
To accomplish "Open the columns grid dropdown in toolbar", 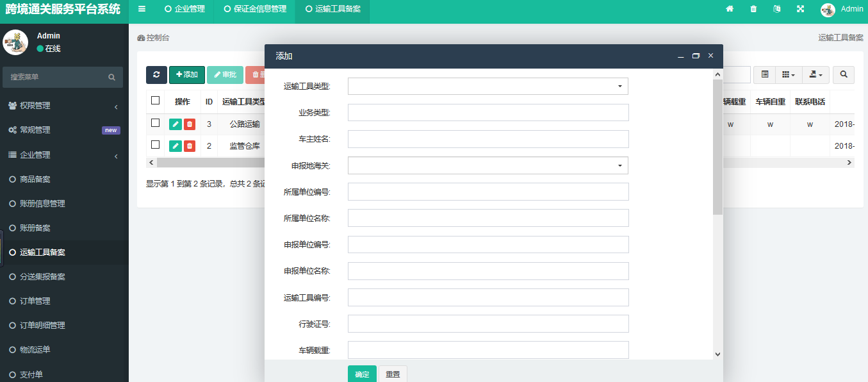I will (x=788, y=75).
